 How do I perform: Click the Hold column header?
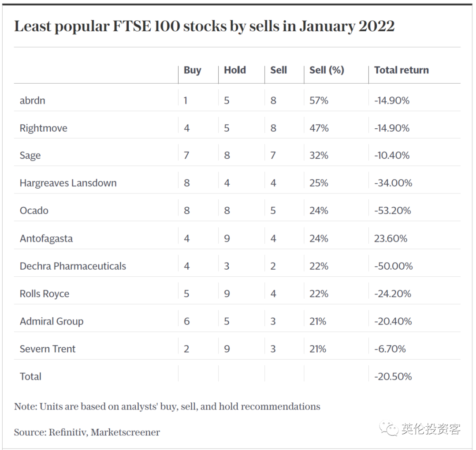click(x=234, y=70)
